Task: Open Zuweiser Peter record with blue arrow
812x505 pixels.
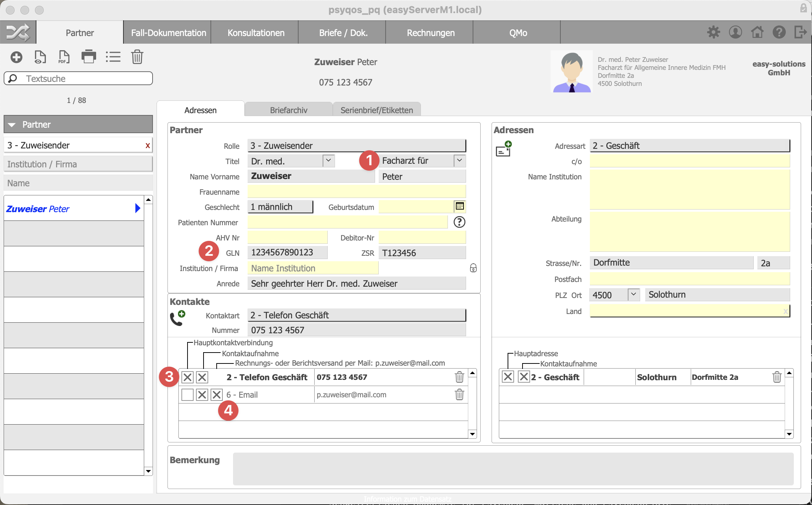Action: [137, 208]
